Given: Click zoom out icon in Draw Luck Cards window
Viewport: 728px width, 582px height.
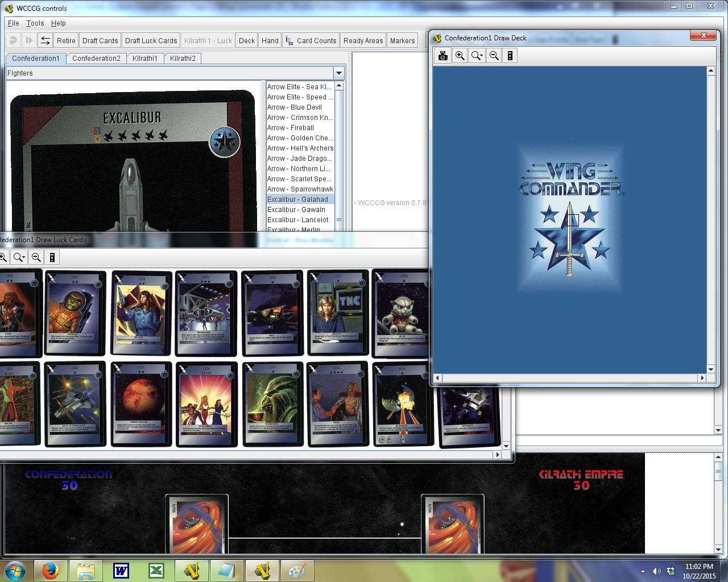Looking at the screenshot, I should (x=36, y=257).
